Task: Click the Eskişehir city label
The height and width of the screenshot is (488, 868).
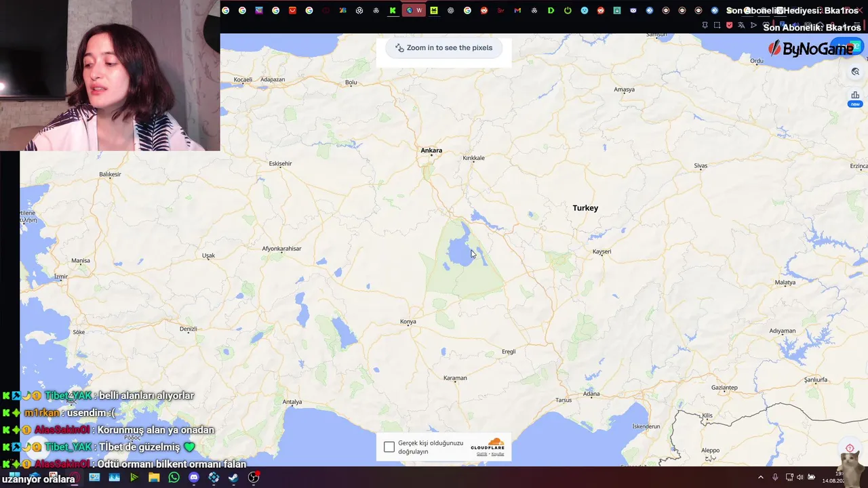Action: click(x=280, y=163)
